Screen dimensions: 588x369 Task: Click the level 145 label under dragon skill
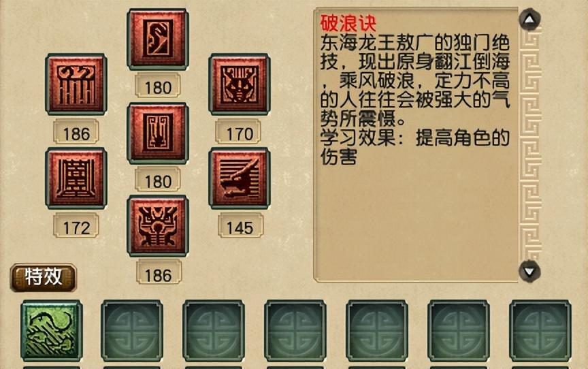point(240,225)
